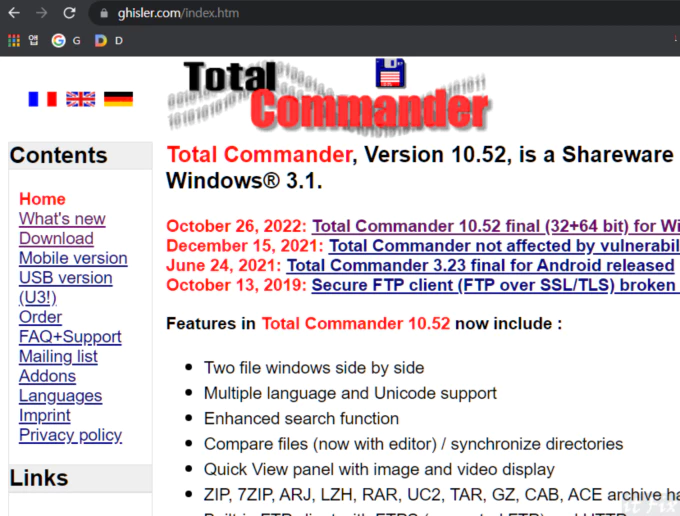Open Total Commander 3.23 Android released link
The height and width of the screenshot is (516, 680).
(x=481, y=265)
